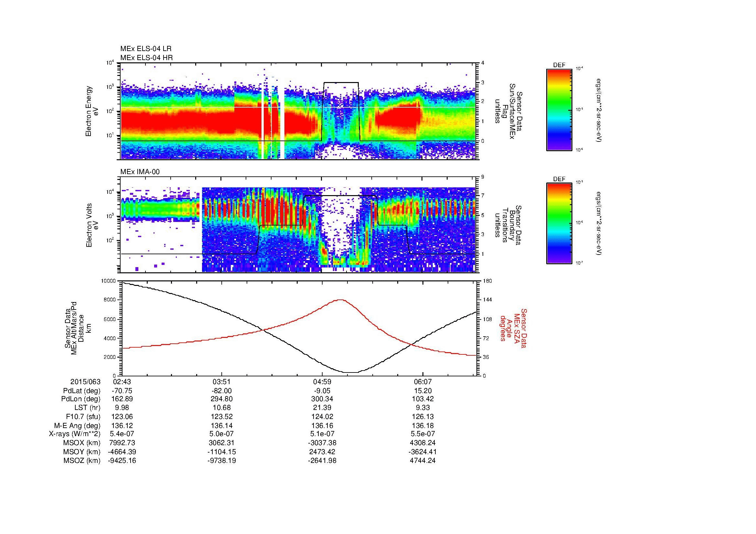The width and height of the screenshot is (756, 534).
Task: Click the F10.7 value 123.06
Action: coord(122,417)
